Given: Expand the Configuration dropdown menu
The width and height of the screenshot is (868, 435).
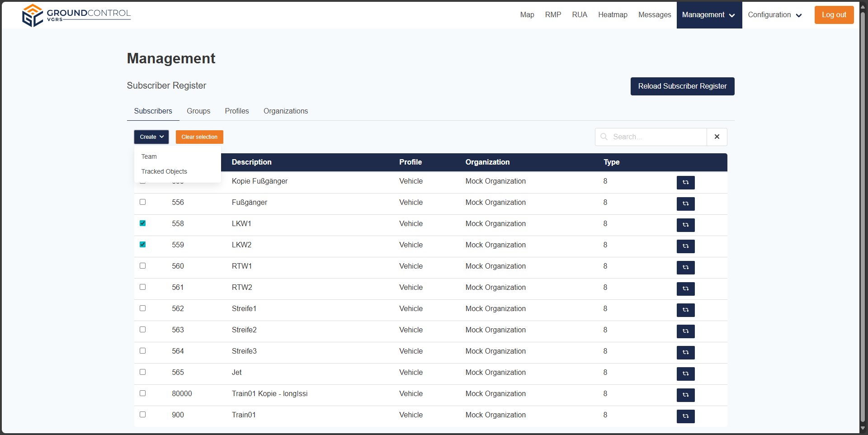Looking at the screenshot, I should [774, 15].
